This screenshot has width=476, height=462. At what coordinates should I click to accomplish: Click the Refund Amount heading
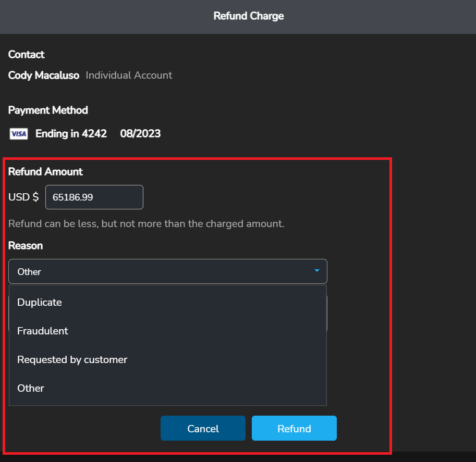[45, 172]
